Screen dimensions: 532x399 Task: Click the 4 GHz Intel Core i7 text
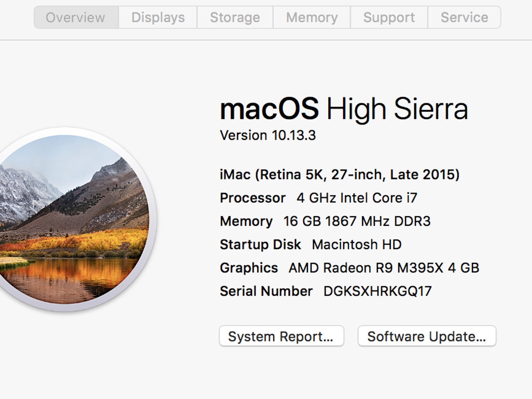[x=356, y=198]
